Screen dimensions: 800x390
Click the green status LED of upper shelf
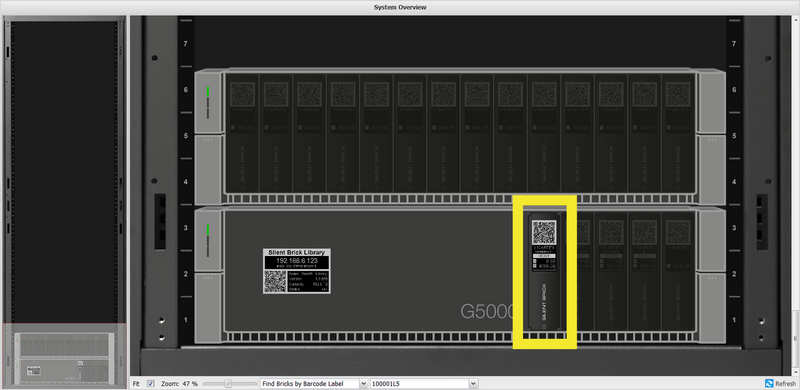[x=208, y=92]
